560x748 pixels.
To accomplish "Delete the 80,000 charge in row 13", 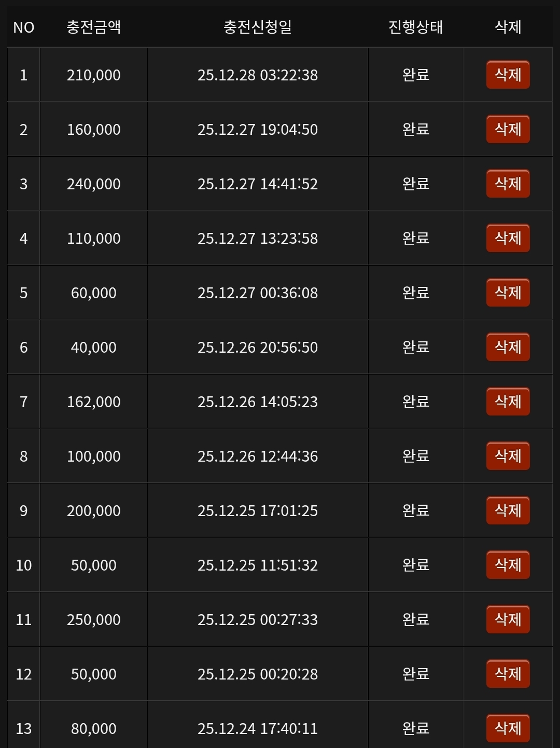I will coord(508,728).
